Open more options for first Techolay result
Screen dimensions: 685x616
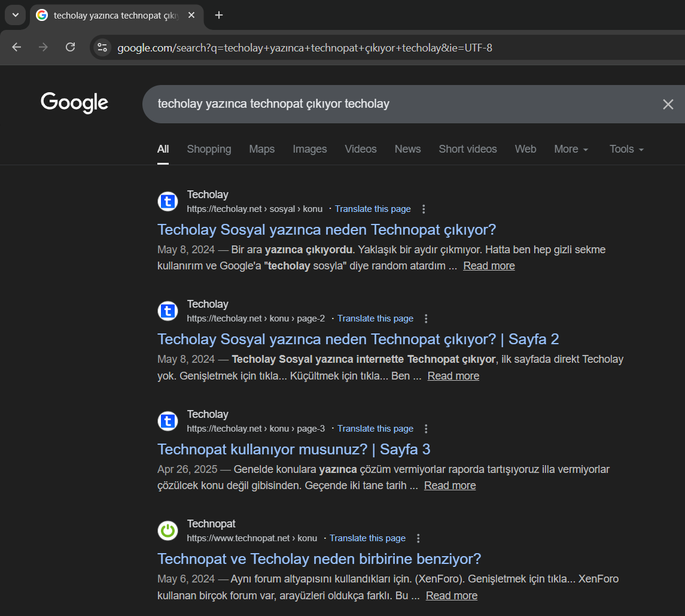pos(424,209)
